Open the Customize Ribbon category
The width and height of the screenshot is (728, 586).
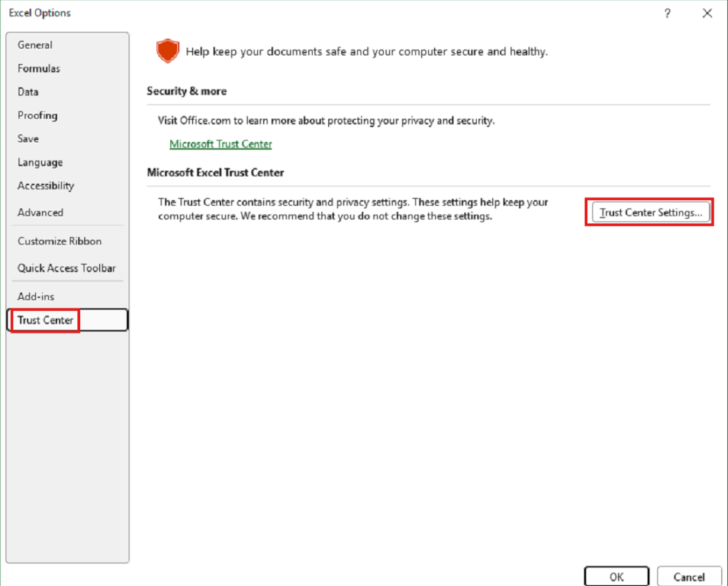tap(67, 241)
